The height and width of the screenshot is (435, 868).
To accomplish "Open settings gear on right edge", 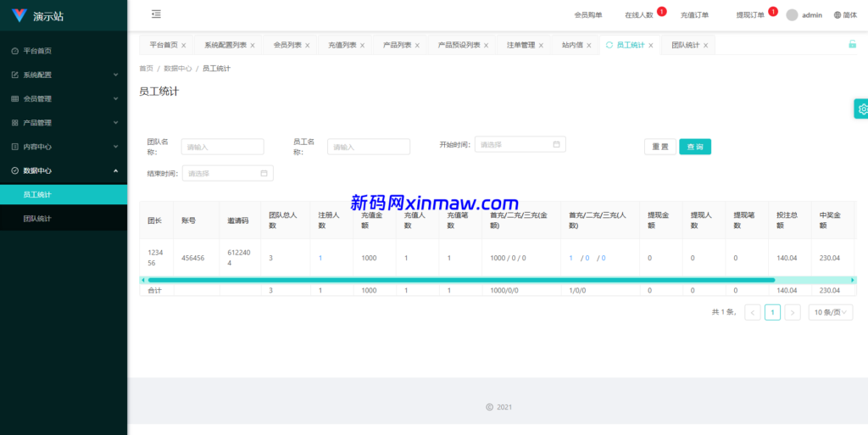I will (x=861, y=109).
